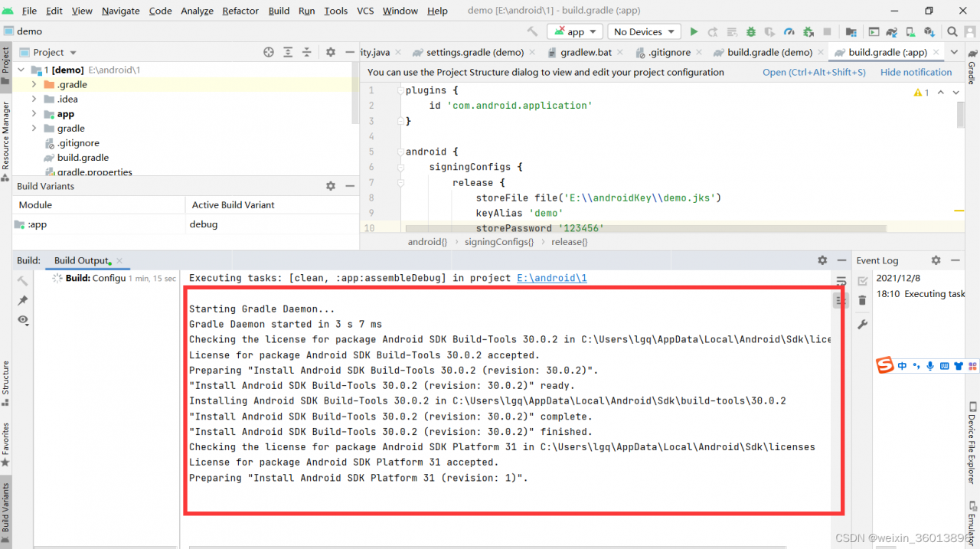Open the E:\android\1 path link

[x=552, y=278]
